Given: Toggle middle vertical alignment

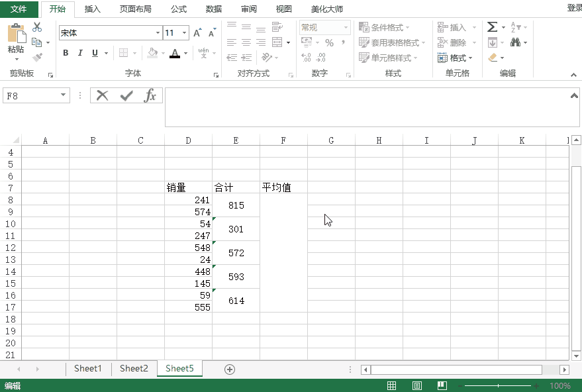Looking at the screenshot, I should click(x=246, y=26).
